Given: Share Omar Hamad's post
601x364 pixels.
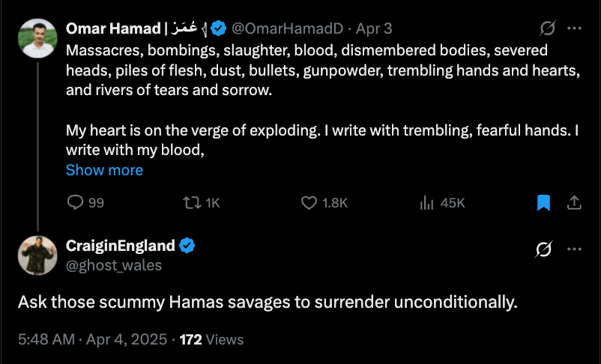Looking at the screenshot, I should (575, 203).
